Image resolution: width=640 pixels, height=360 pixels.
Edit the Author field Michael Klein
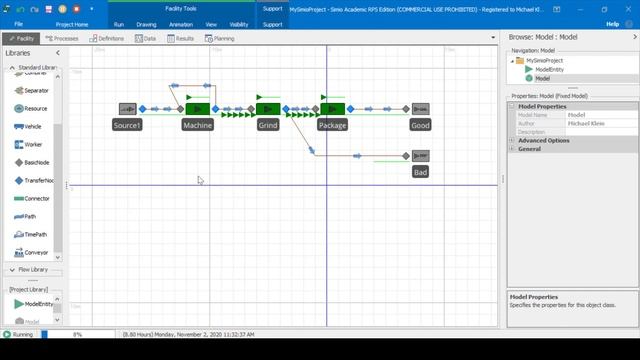[602, 123]
